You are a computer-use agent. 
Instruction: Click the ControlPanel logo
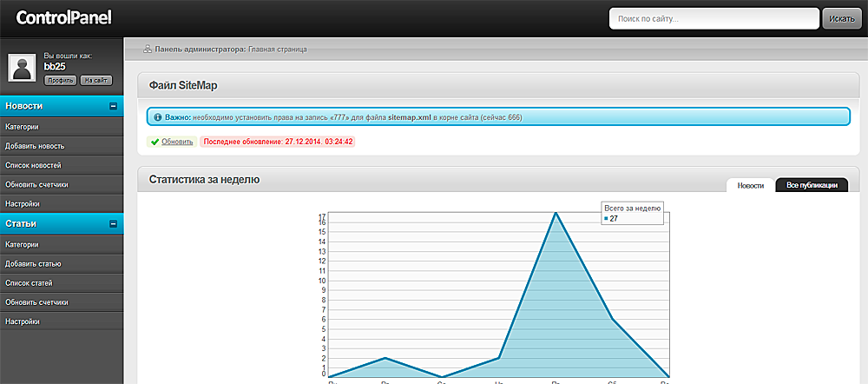[x=63, y=17]
